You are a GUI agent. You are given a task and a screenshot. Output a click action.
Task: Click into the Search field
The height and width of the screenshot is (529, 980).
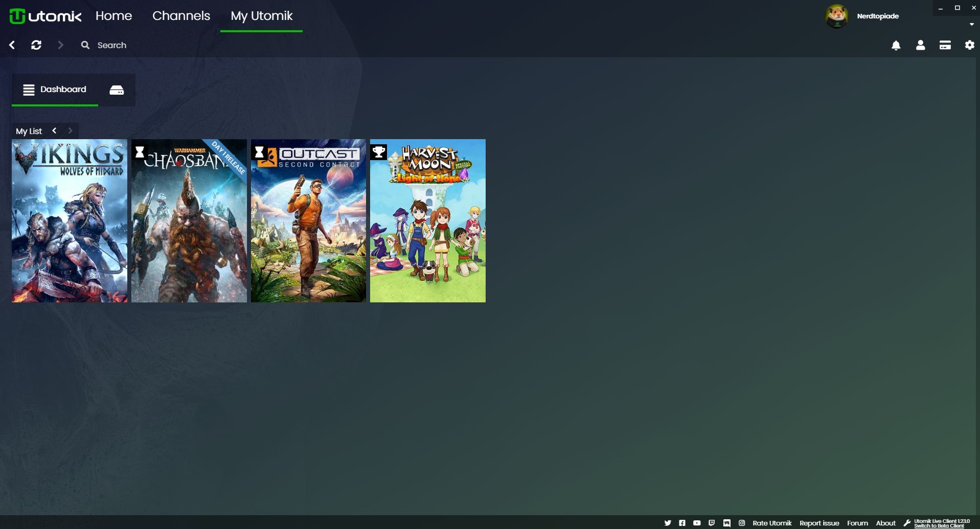pos(112,45)
